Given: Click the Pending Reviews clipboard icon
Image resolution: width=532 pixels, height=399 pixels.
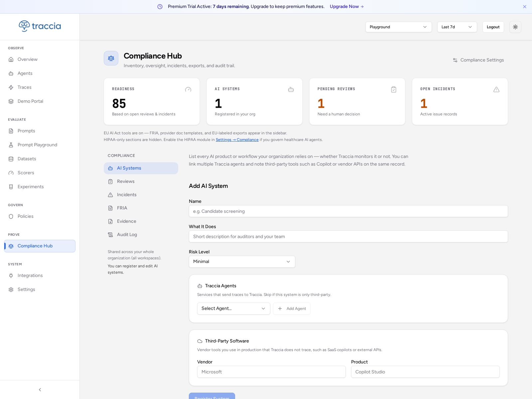Looking at the screenshot, I should click(394, 89).
